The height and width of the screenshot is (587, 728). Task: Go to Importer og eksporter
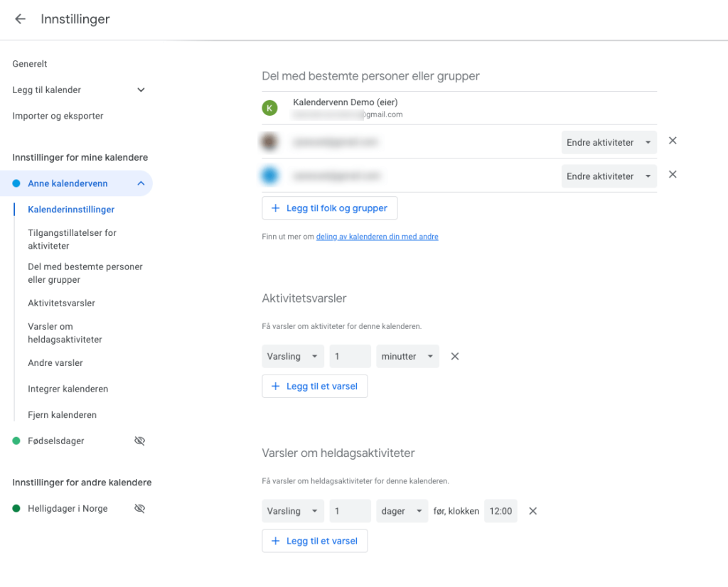58,116
